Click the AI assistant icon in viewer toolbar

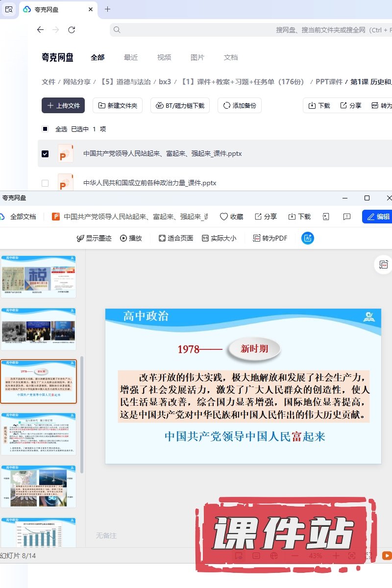coord(308,238)
